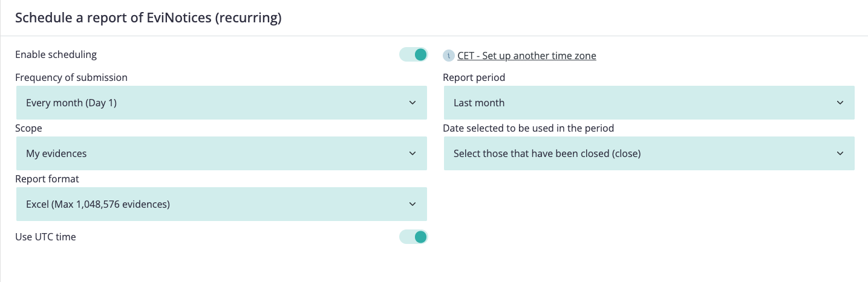868x282 pixels.
Task: Click the chevron arrow in the closed-date selector
Action: (x=840, y=153)
